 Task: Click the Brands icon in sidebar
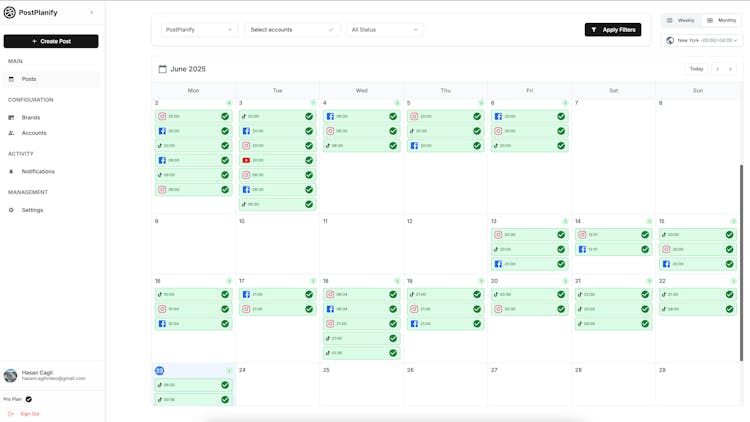(x=12, y=117)
